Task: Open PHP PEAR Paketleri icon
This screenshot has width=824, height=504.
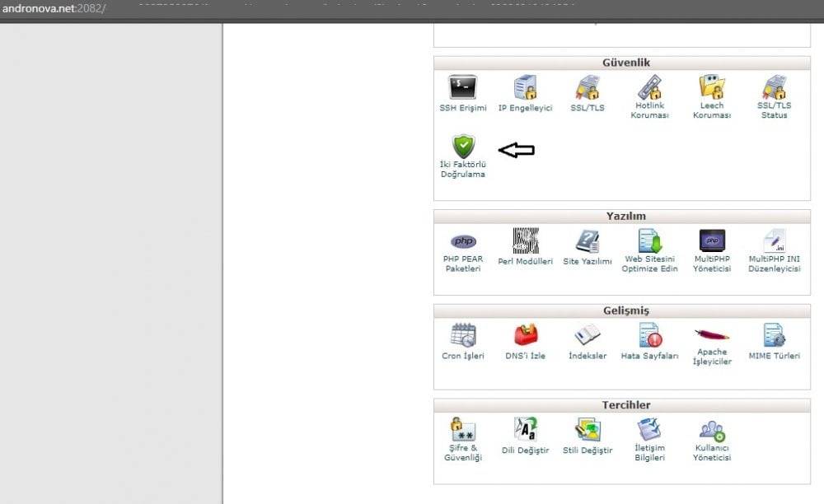Action: 463,241
